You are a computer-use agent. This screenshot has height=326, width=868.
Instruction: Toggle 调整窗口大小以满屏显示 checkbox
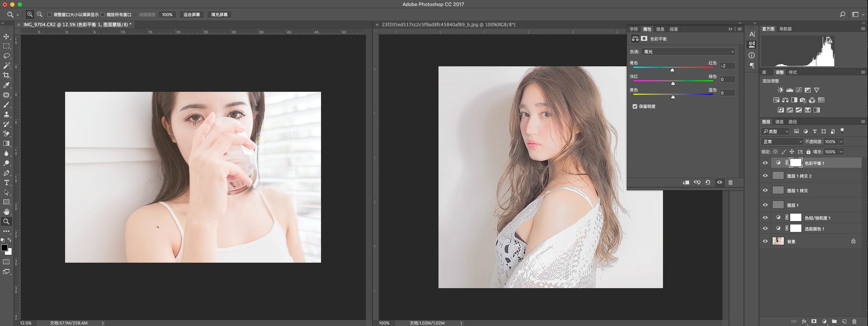pyautogui.click(x=49, y=15)
